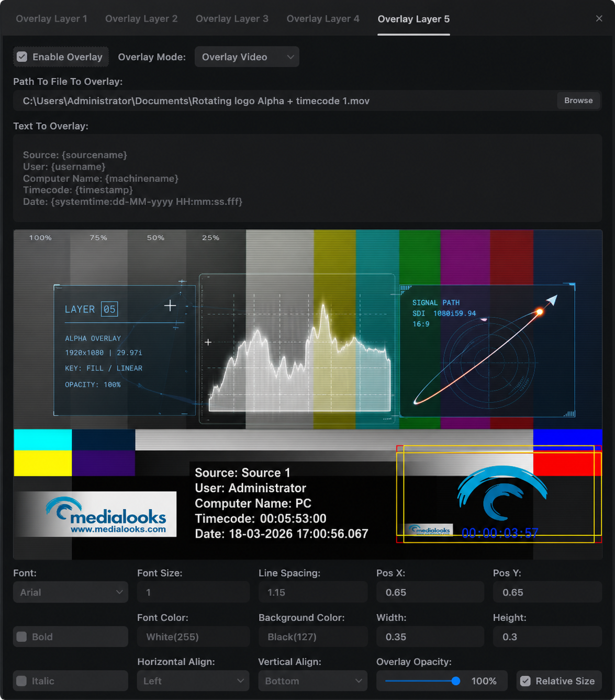Click Browse to choose an overlay file
Viewport: 615px width, 700px height.
click(x=578, y=100)
